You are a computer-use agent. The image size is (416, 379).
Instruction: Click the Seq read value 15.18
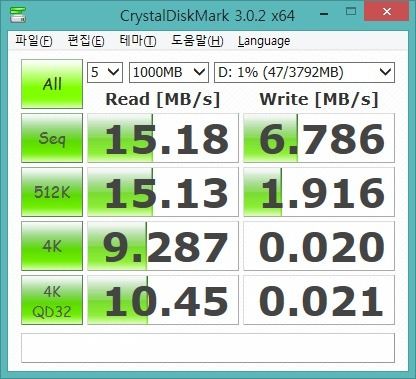click(163, 138)
